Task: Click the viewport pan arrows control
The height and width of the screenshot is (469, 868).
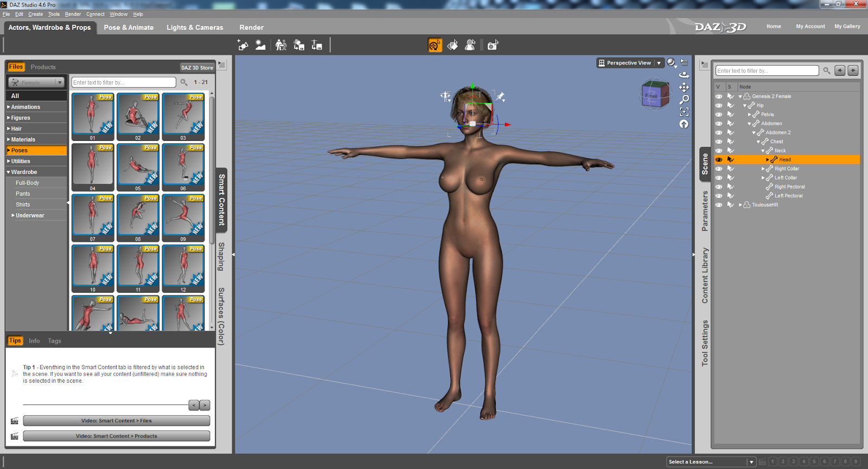Action: [684, 87]
